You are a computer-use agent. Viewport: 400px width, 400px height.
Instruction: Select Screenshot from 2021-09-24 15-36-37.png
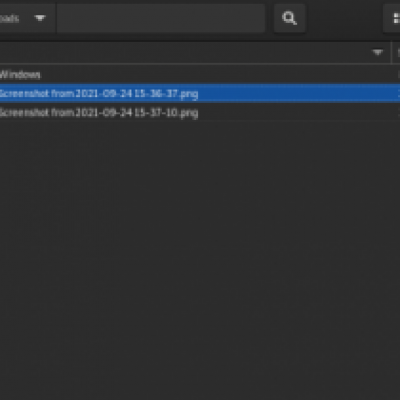[x=99, y=93]
